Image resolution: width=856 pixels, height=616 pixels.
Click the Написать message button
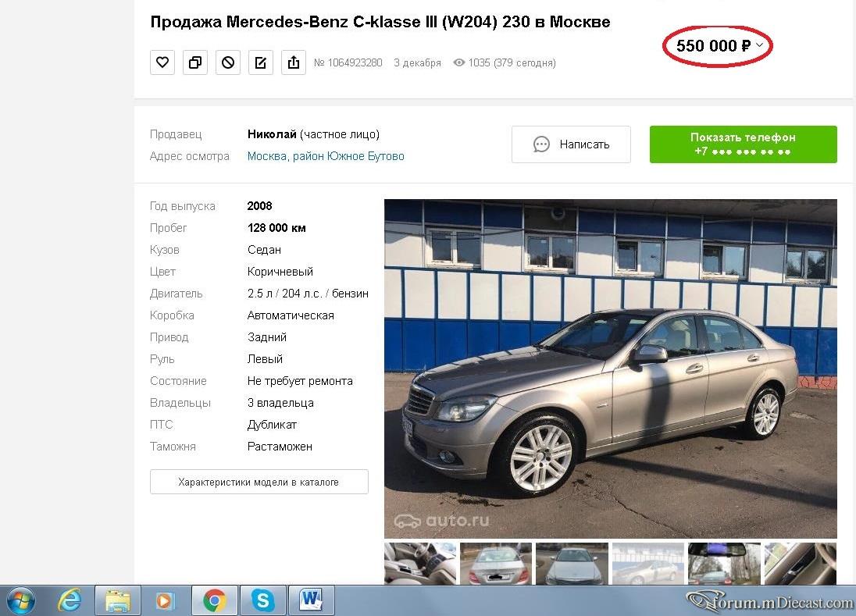(571, 144)
